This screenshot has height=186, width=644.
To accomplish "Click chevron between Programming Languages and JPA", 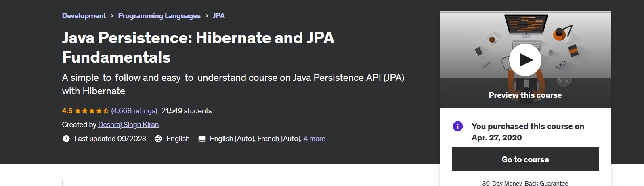I will pyautogui.click(x=207, y=16).
